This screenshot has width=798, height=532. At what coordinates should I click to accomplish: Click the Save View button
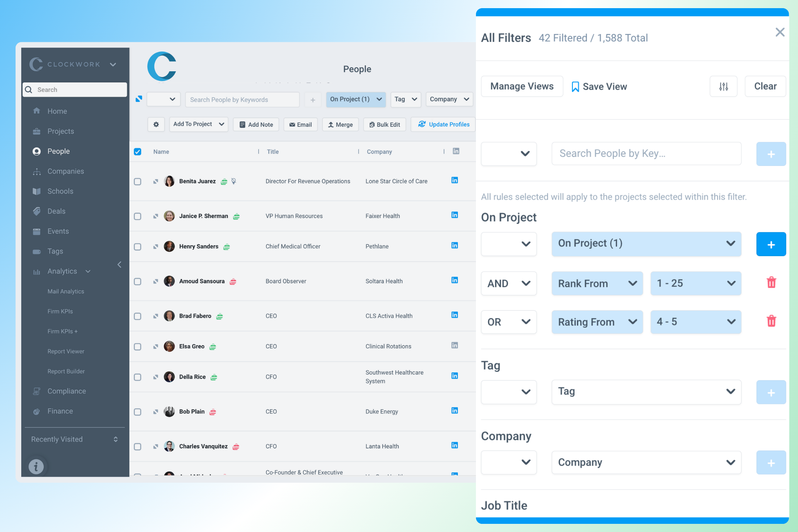tap(598, 87)
